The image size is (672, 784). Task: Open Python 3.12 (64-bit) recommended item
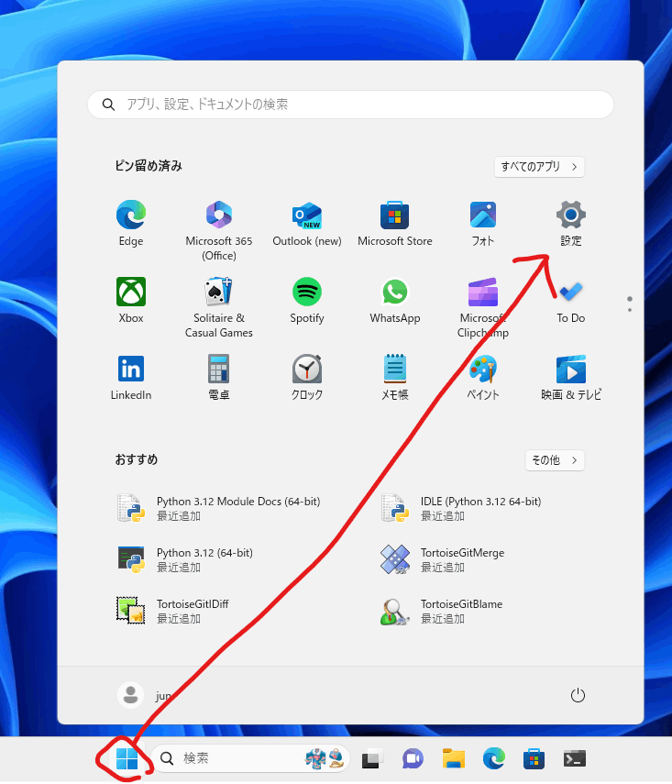pos(185,559)
